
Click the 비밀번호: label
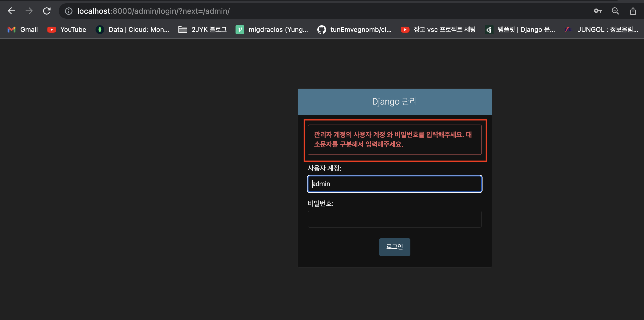click(x=320, y=203)
